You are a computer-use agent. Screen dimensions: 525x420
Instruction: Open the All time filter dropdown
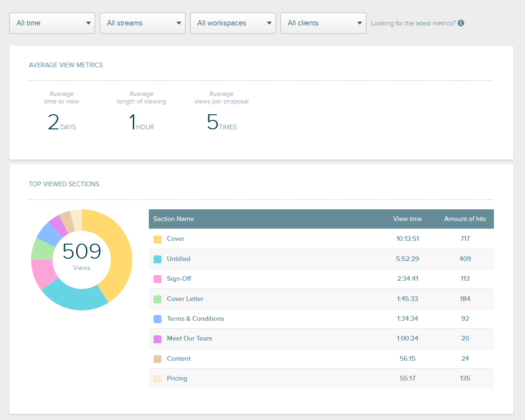pyautogui.click(x=52, y=23)
